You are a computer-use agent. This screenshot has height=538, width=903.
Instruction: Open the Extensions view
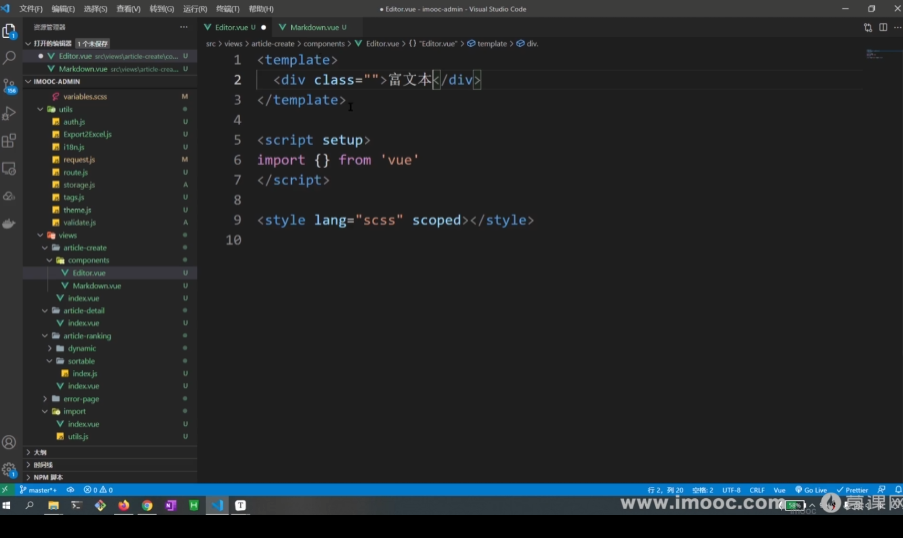[x=9, y=141]
